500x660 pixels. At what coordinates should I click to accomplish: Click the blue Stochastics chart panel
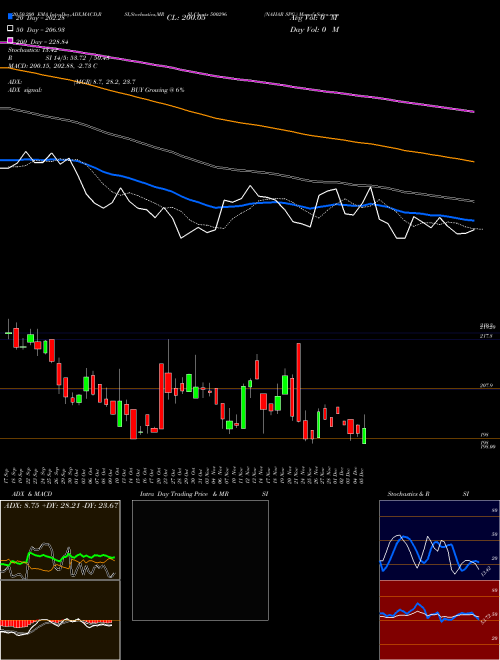[439, 540]
